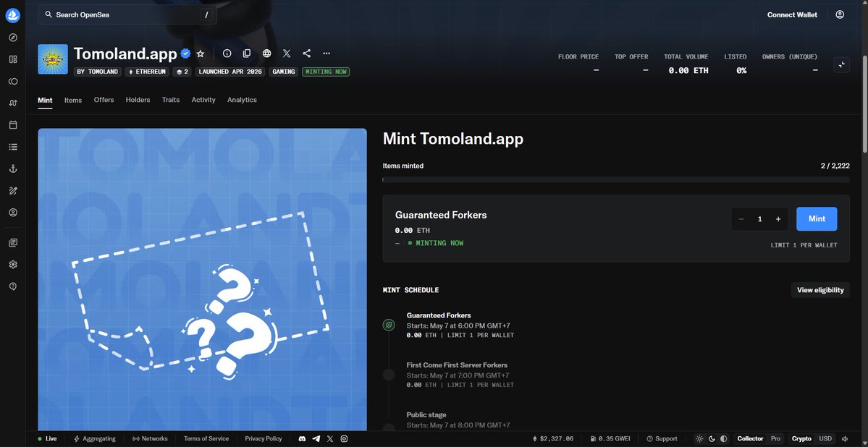The width and height of the screenshot is (868, 447).
Task: Open the Tokens coins icon in sidebar
Action: tap(13, 81)
